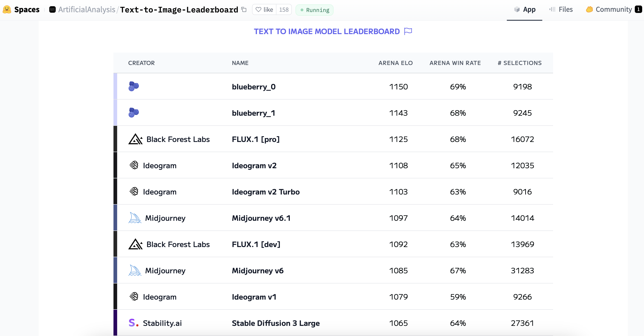
Task: Click Ideogram logo in Ideogram v2 Turbo row
Action: pos(134,192)
